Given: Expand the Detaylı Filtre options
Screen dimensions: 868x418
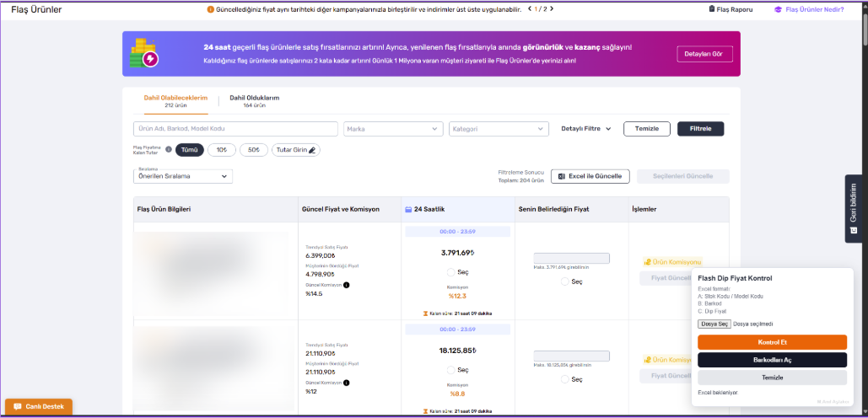Looking at the screenshot, I should click(586, 129).
